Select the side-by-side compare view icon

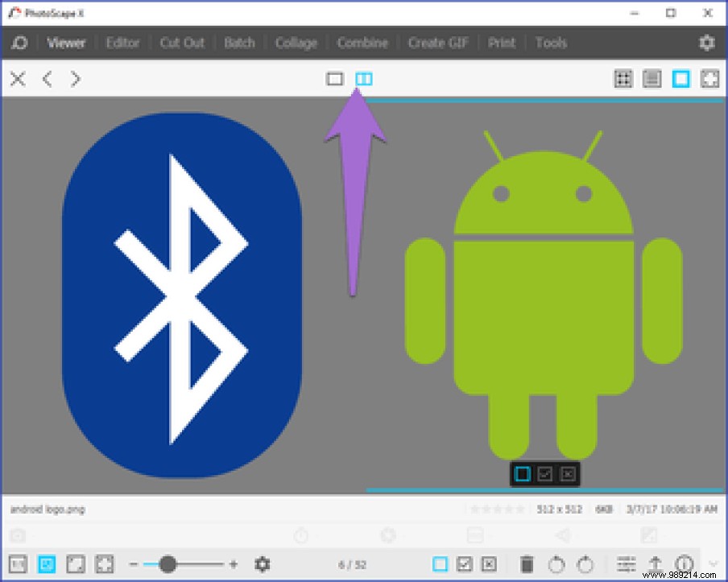click(x=364, y=79)
